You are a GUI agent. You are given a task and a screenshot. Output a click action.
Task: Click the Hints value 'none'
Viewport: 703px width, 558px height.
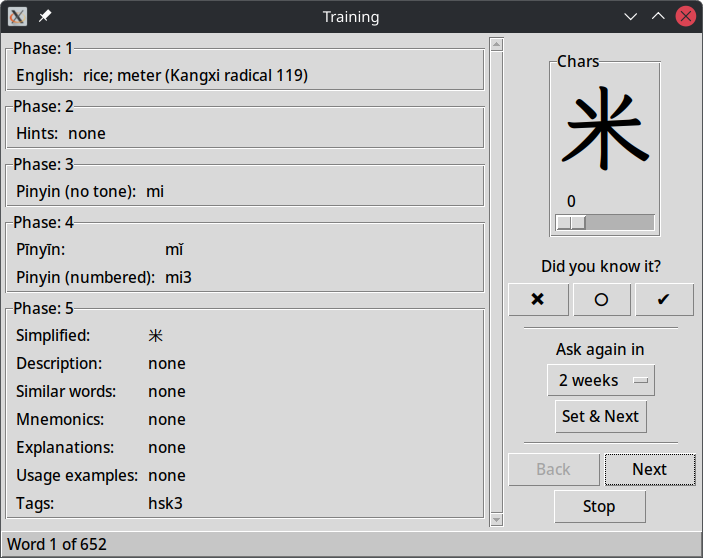tap(87, 134)
